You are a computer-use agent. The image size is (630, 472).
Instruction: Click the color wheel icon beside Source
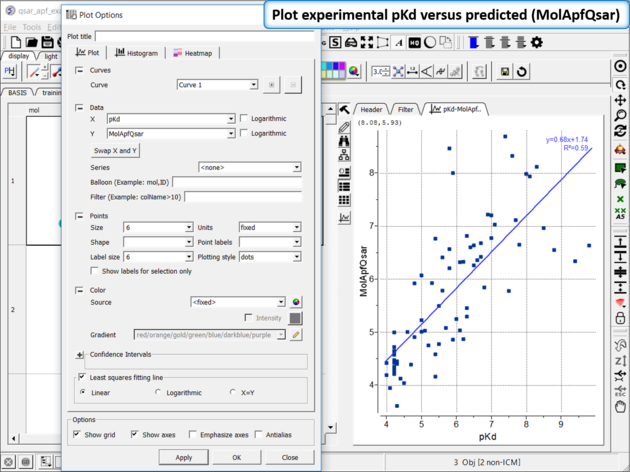click(296, 301)
